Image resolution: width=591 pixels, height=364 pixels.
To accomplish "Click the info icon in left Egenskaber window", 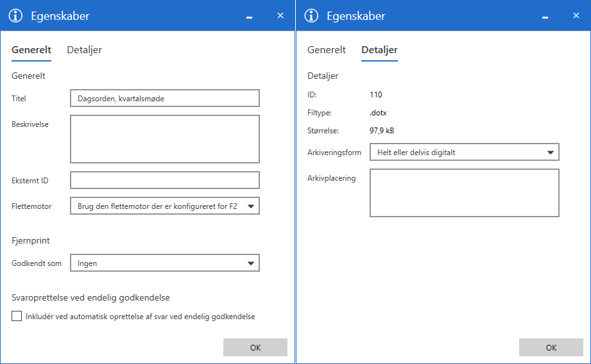I will (x=15, y=16).
